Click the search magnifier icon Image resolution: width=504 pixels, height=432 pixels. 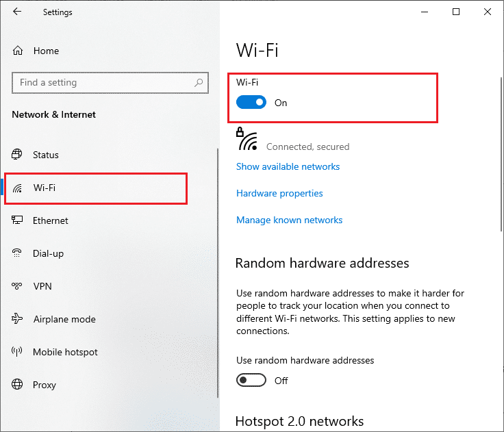[x=199, y=83]
